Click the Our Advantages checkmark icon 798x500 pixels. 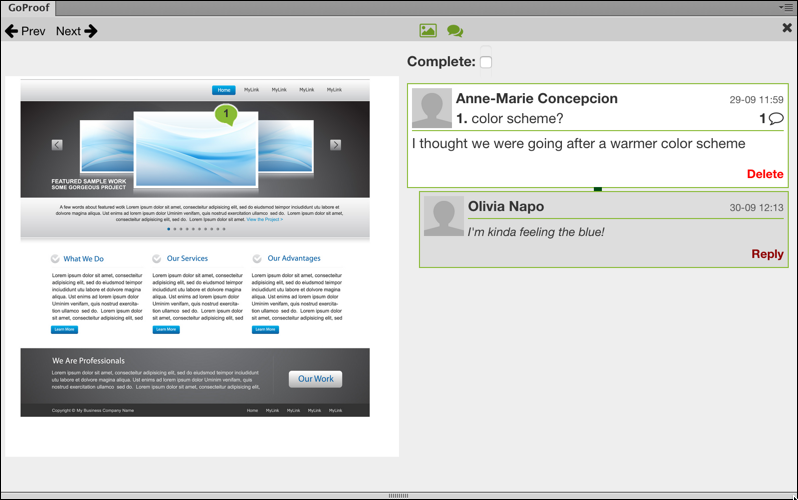click(257, 259)
